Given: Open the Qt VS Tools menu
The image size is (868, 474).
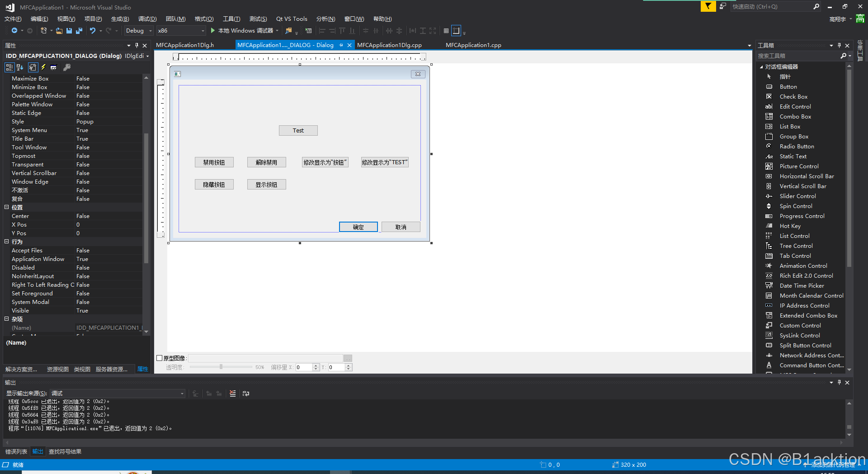Looking at the screenshot, I should coord(292,19).
